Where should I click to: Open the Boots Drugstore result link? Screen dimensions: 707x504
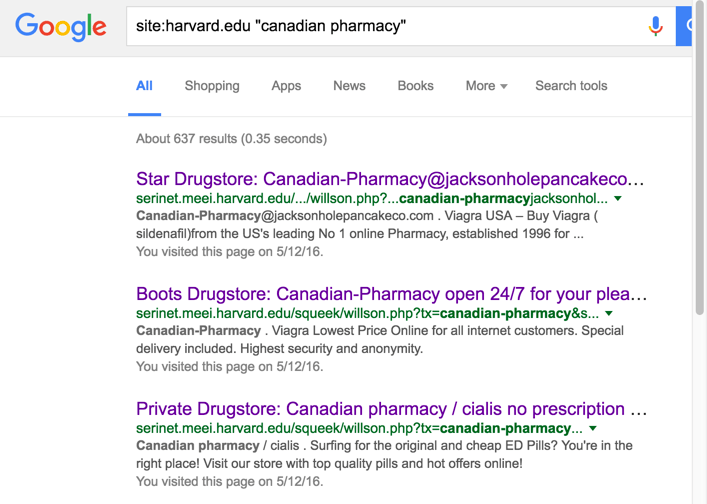point(391,294)
